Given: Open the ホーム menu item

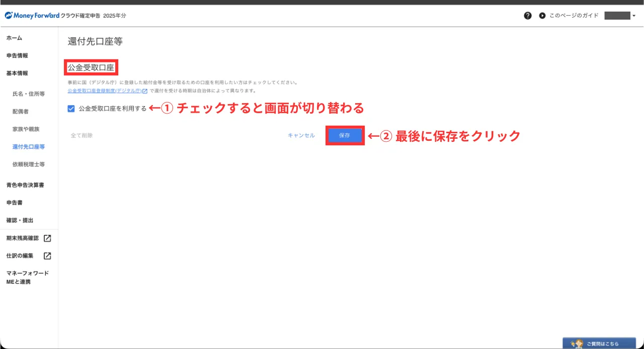Looking at the screenshot, I should pos(14,38).
